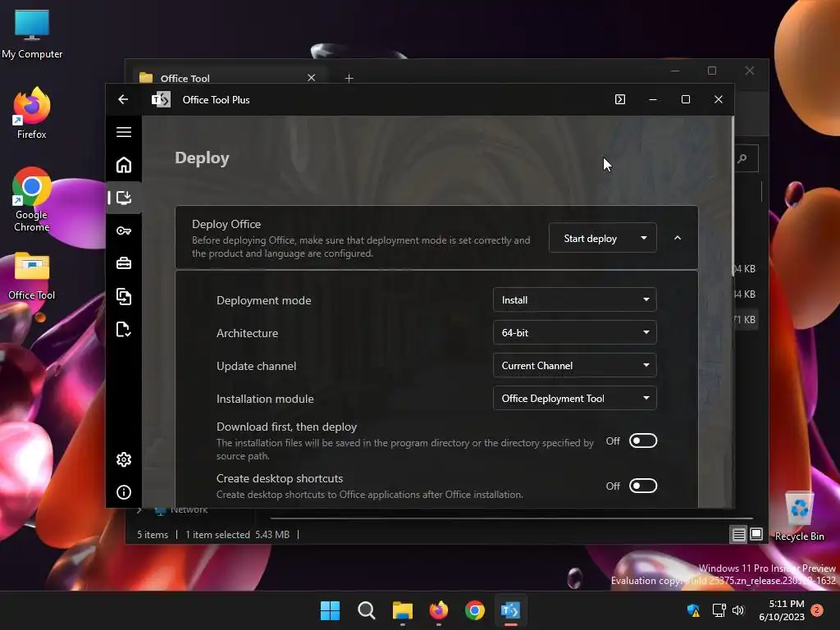Select Recycle Bin desktop icon
The height and width of the screenshot is (630, 840).
(799, 515)
